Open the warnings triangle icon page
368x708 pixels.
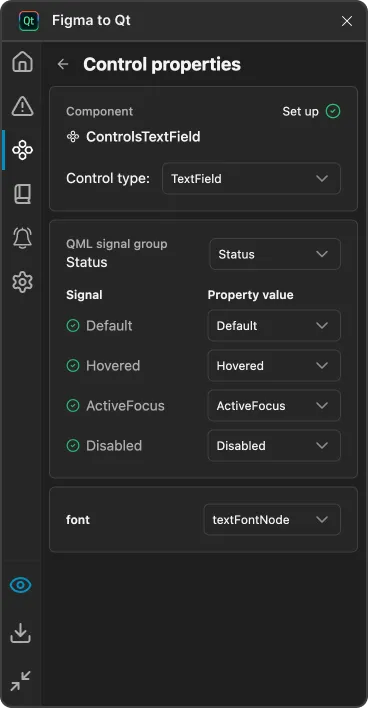22,106
